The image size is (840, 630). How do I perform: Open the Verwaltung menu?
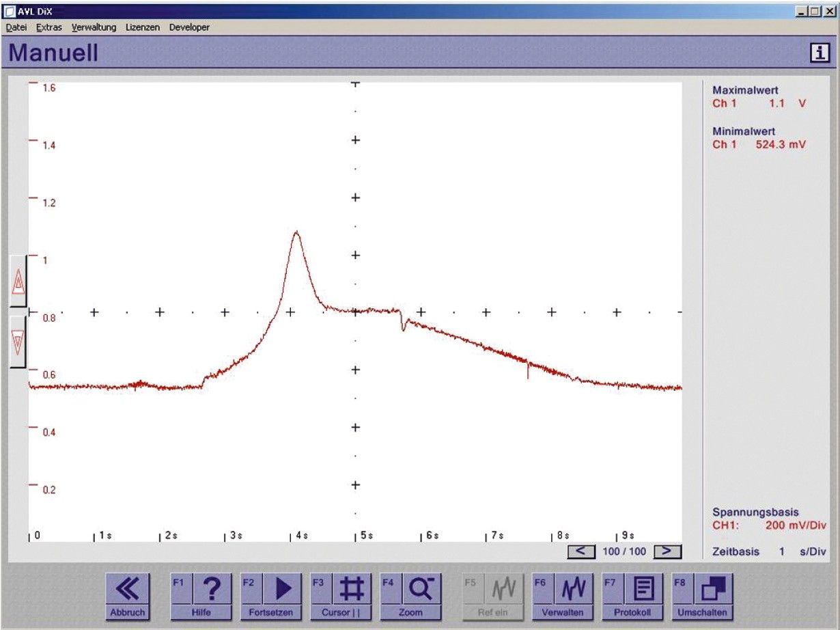click(x=94, y=27)
